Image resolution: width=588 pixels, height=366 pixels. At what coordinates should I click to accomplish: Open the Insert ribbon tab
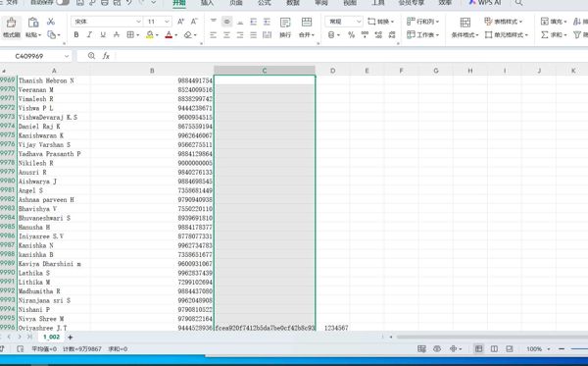[x=207, y=3]
